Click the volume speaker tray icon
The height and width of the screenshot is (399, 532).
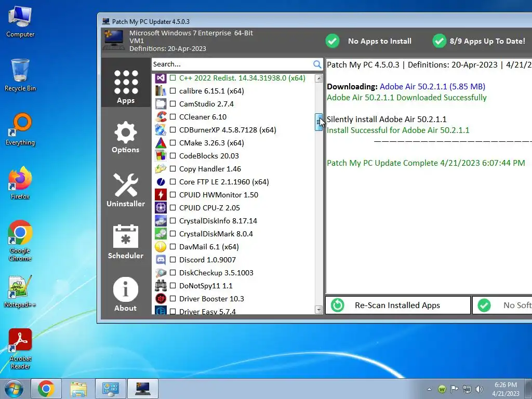point(479,389)
